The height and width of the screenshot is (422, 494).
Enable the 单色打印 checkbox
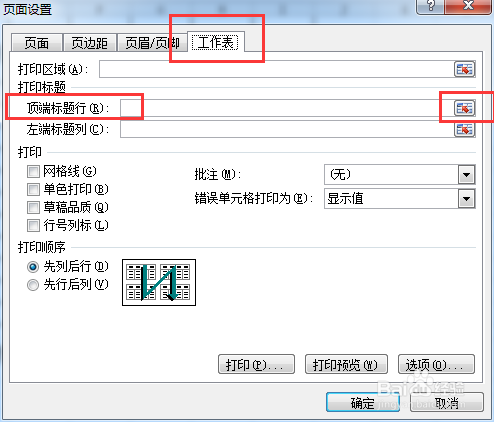pyautogui.click(x=33, y=190)
